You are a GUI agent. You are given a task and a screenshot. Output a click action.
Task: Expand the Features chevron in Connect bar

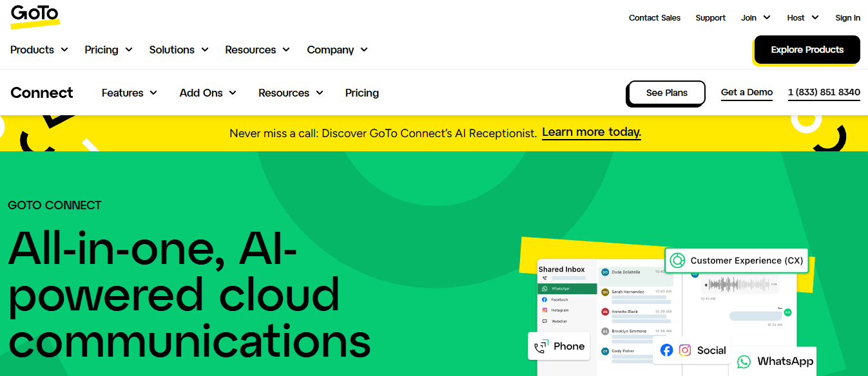(153, 93)
